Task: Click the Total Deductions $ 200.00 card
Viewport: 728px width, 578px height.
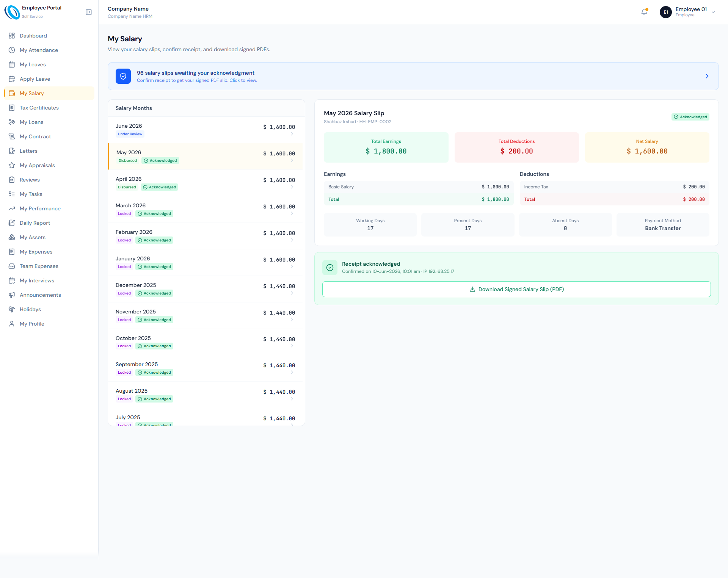Action: click(516, 147)
